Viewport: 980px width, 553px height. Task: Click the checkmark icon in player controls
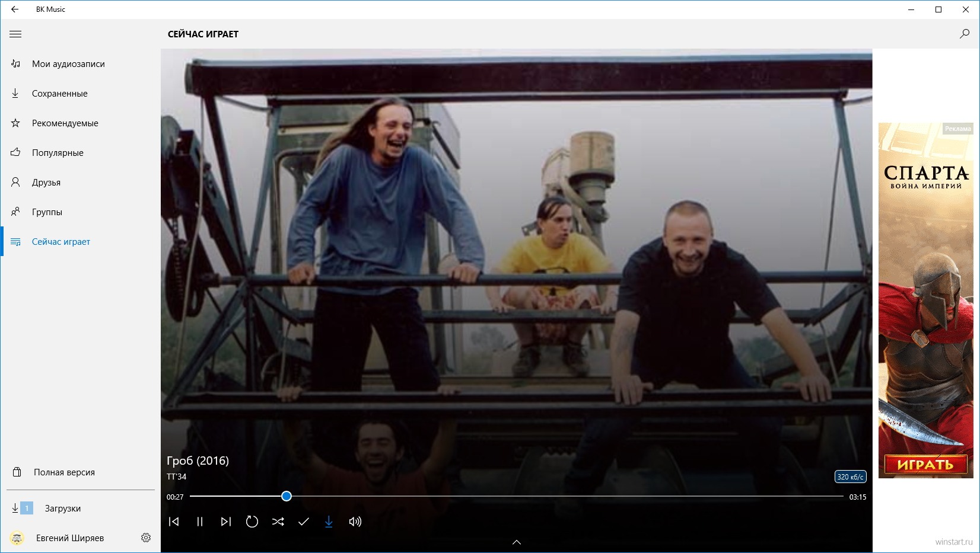pyautogui.click(x=304, y=522)
